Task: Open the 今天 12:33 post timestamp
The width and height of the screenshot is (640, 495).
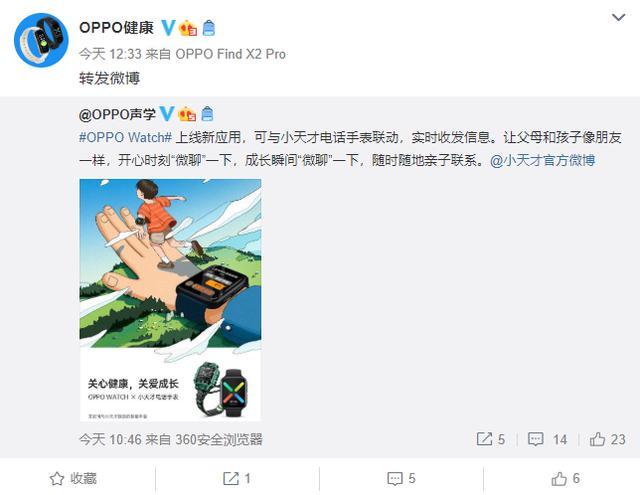Action: click(110, 54)
